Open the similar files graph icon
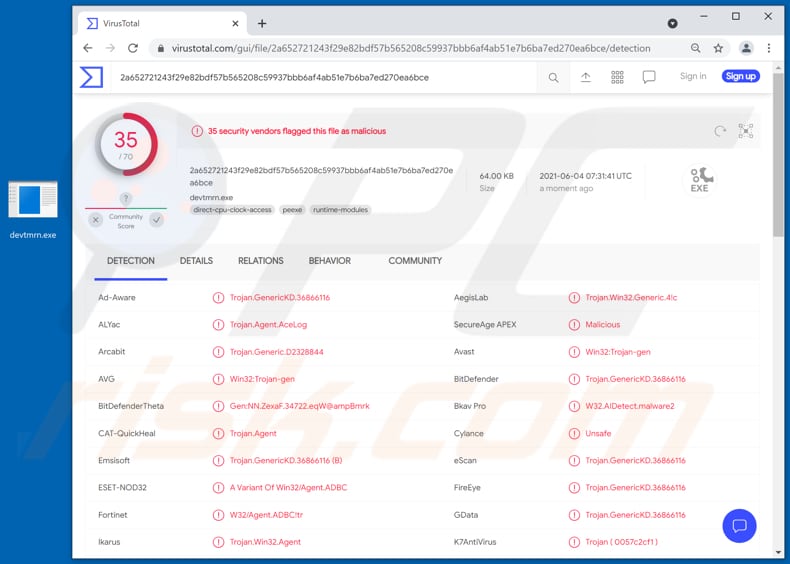Screen dimensions: 790x564 pyautogui.click(x=746, y=131)
